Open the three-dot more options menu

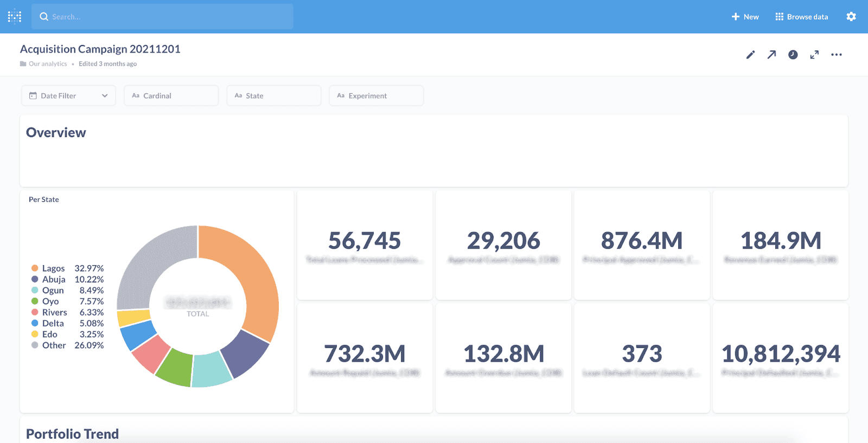837,55
